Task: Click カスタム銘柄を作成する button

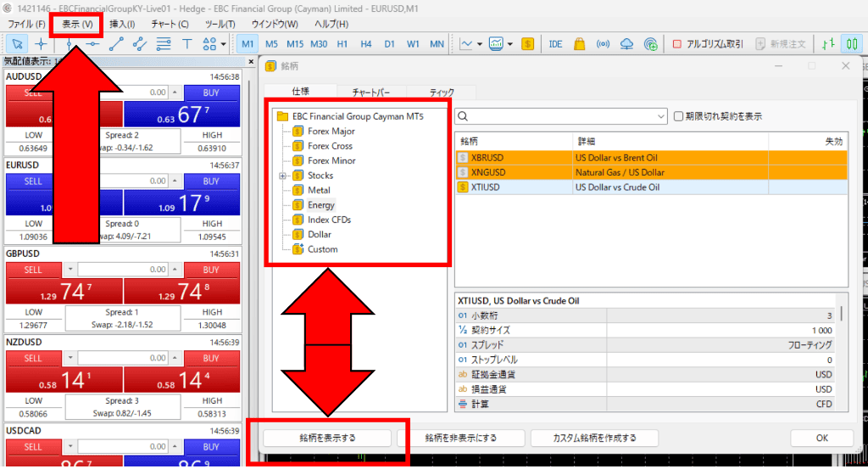Action: (x=594, y=438)
